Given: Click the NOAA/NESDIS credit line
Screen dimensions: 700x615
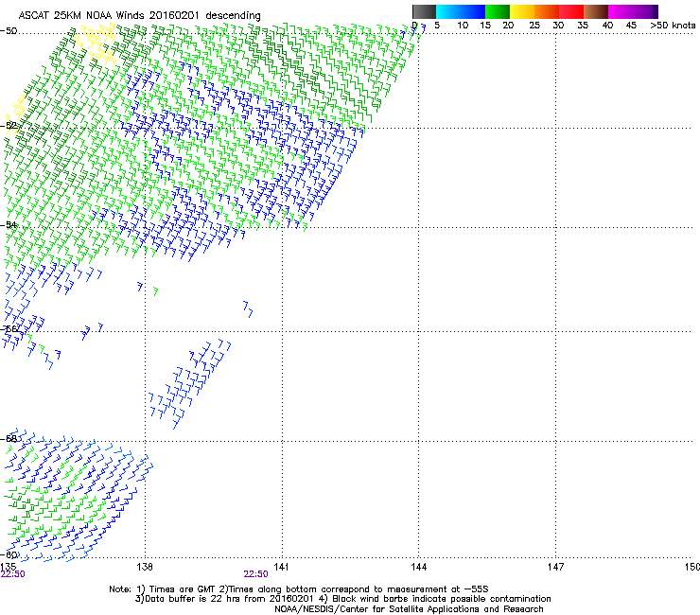Looking at the screenshot, I should click(x=409, y=609).
